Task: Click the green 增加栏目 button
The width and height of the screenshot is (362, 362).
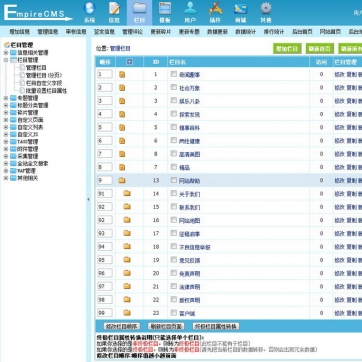Action: 287,48
